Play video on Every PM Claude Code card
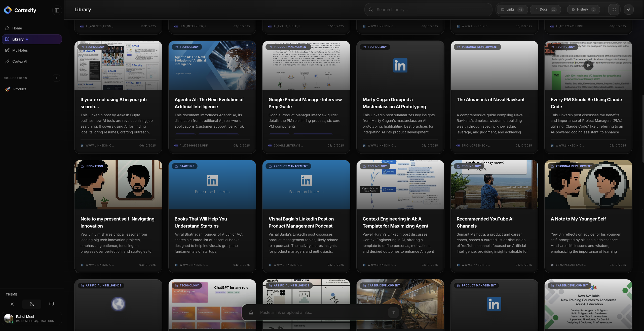Image resolution: width=644 pixels, height=331 pixels. (588, 66)
